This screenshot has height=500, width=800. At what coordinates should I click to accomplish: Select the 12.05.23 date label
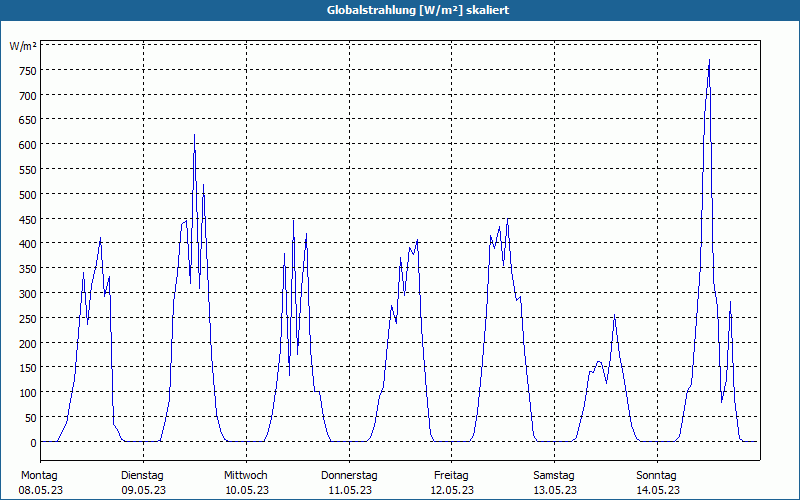click(x=452, y=491)
